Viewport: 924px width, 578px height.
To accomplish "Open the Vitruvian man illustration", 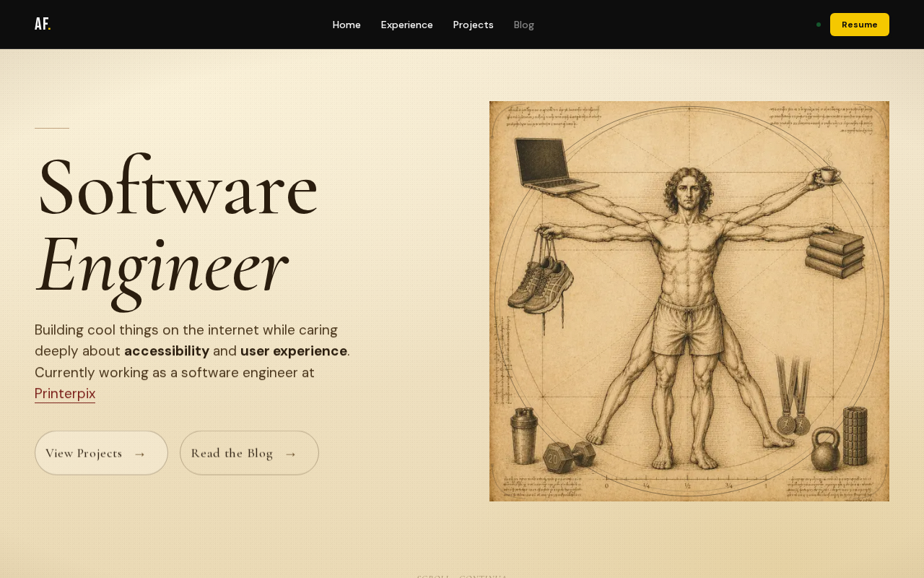I will [689, 301].
